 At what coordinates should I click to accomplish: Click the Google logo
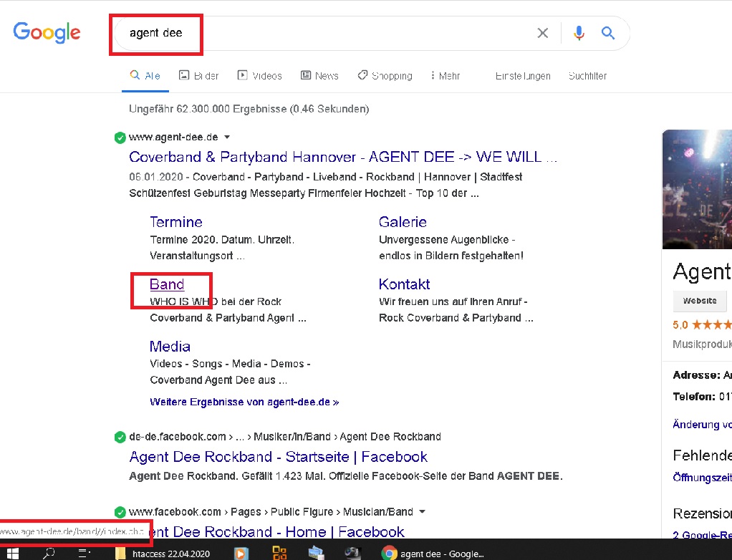tap(47, 32)
